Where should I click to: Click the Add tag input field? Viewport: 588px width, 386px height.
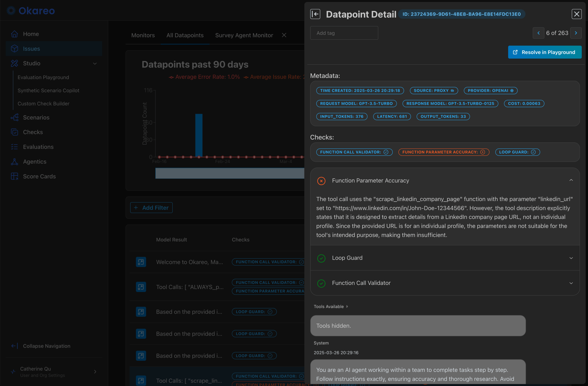tap(344, 33)
